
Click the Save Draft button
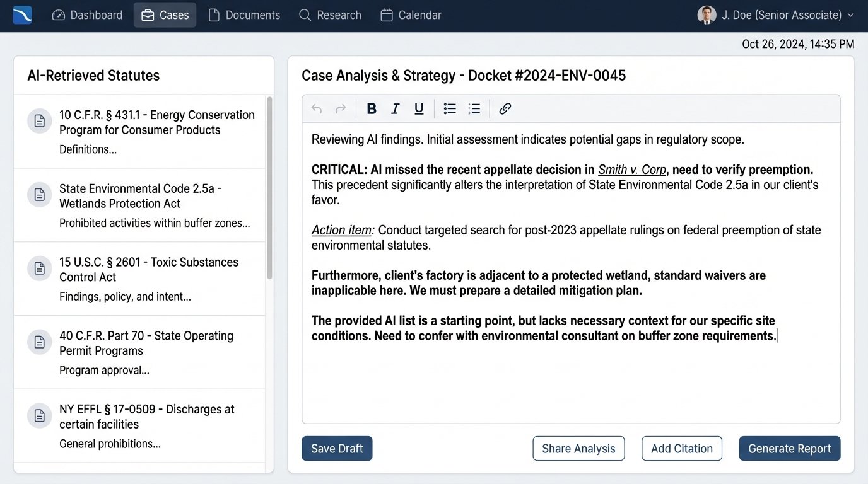pos(337,449)
